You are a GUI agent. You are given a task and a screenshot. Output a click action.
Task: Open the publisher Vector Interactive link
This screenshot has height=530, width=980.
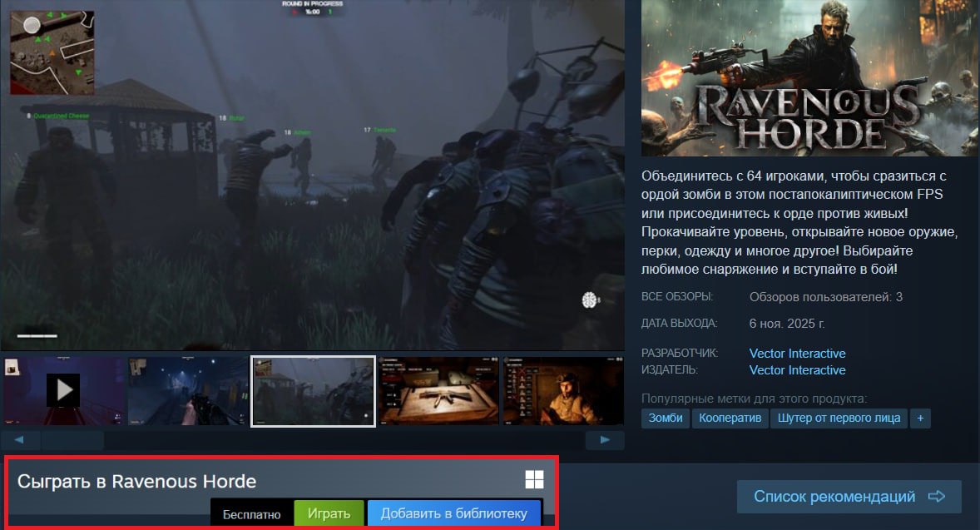tap(797, 370)
